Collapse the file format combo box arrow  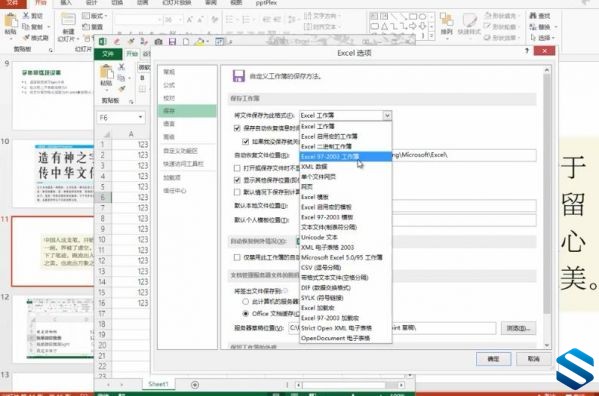[387, 115]
